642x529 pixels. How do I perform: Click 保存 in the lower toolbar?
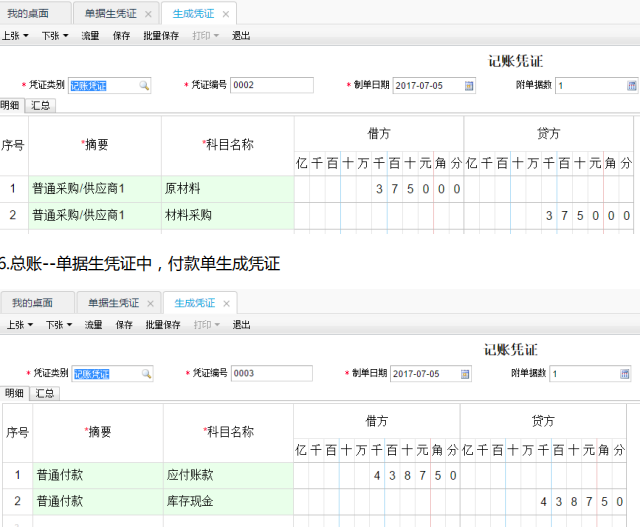coord(124,325)
